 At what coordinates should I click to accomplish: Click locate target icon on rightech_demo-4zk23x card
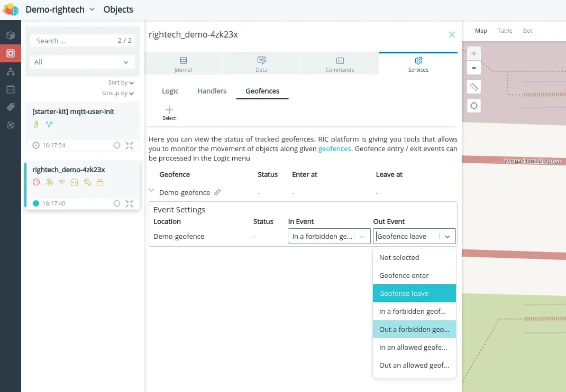pyautogui.click(x=117, y=203)
